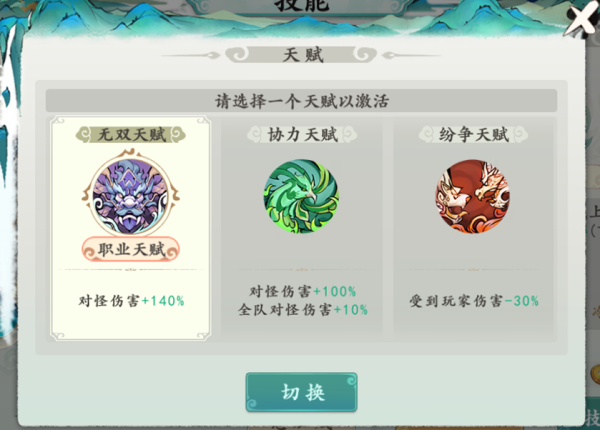
Task: Click the right scroll ornament beside 纷争天赋
Action: click(x=520, y=135)
